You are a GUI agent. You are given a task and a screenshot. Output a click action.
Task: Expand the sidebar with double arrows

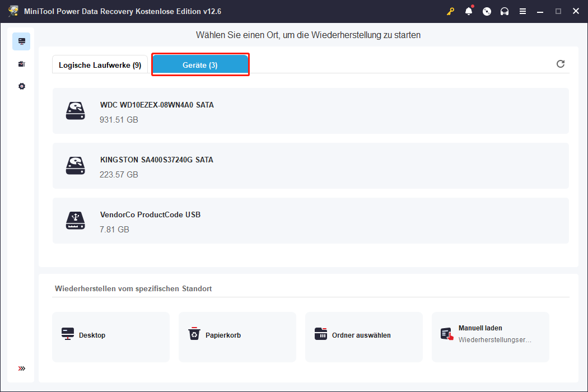[x=22, y=368]
